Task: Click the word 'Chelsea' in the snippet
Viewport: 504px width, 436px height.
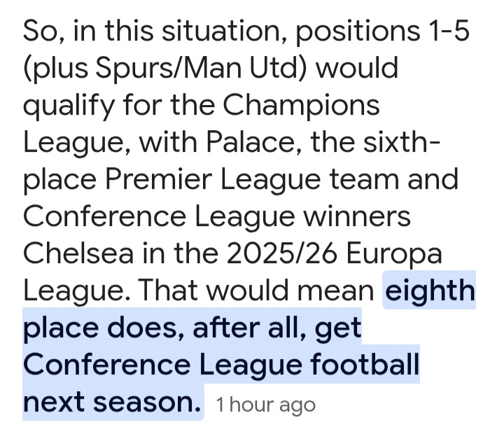Action: (78, 253)
